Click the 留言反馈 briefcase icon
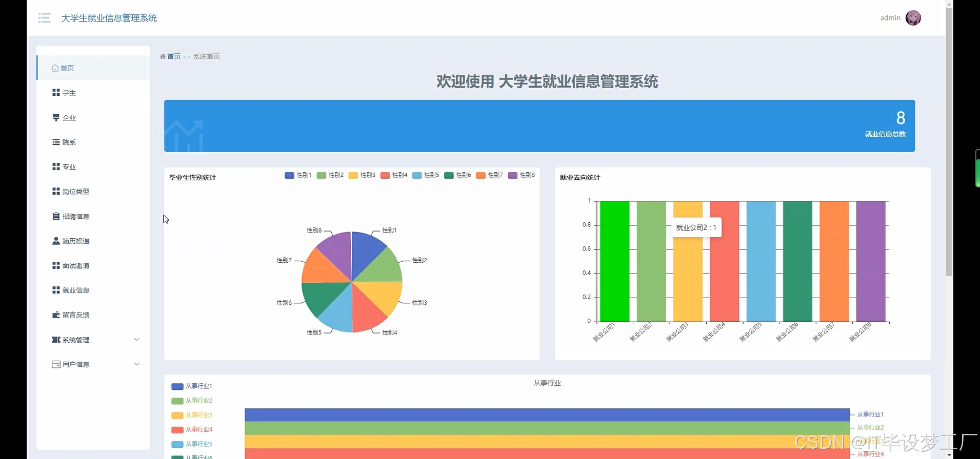Viewport: 980px width, 459px height. [x=56, y=315]
